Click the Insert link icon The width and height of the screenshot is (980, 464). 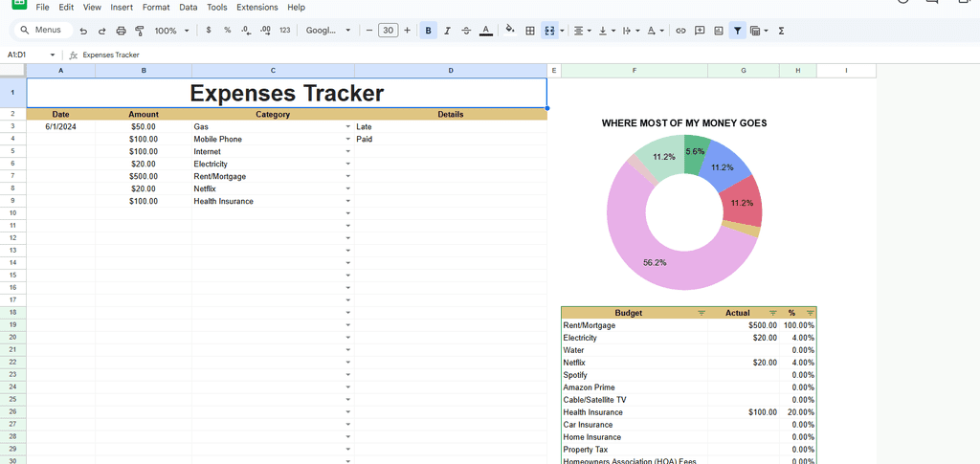681,30
